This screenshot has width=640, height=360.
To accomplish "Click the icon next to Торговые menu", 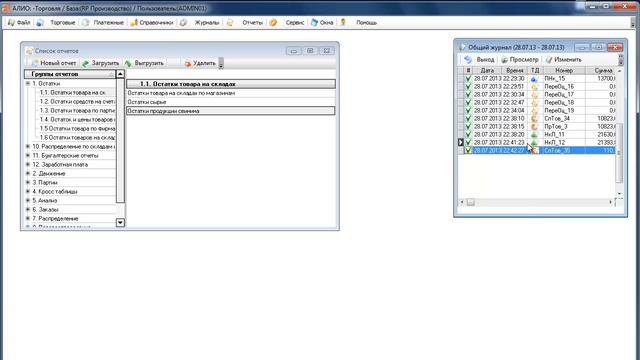I will point(40,22).
